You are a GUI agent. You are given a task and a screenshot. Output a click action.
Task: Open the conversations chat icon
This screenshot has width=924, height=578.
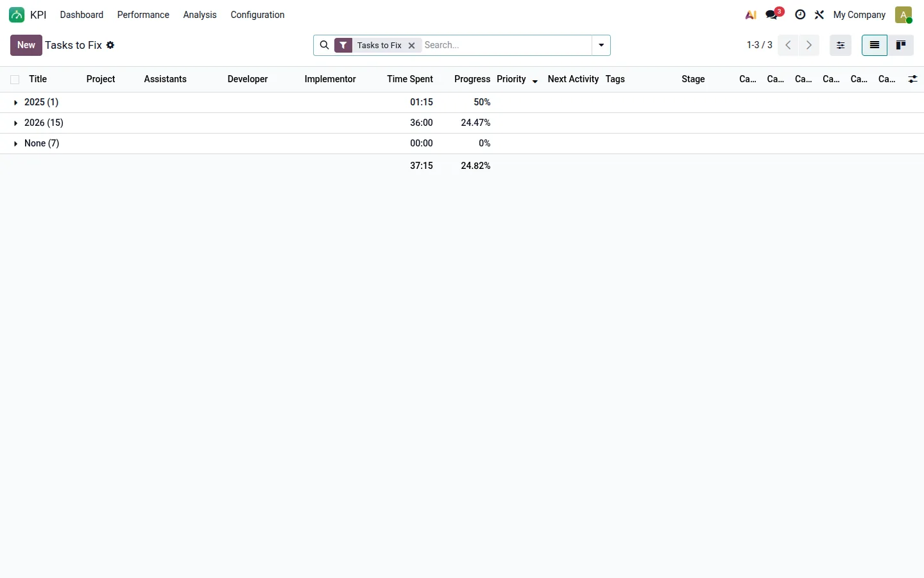tap(773, 15)
